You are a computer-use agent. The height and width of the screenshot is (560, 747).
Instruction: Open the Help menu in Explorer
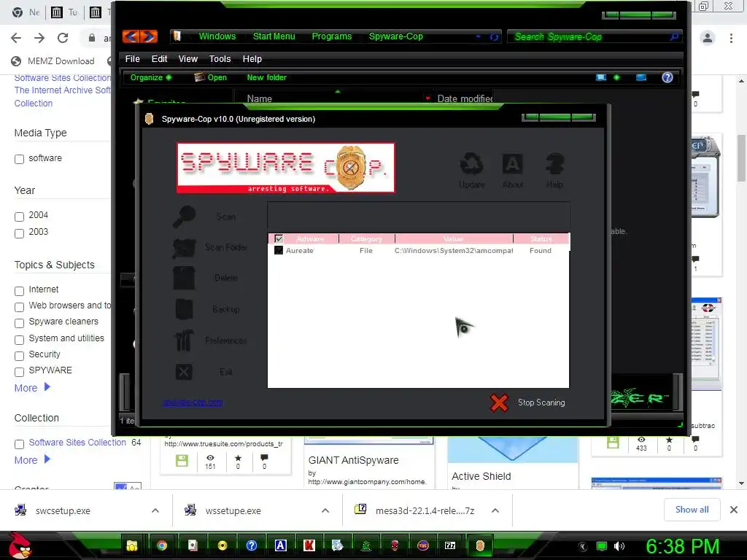point(252,59)
